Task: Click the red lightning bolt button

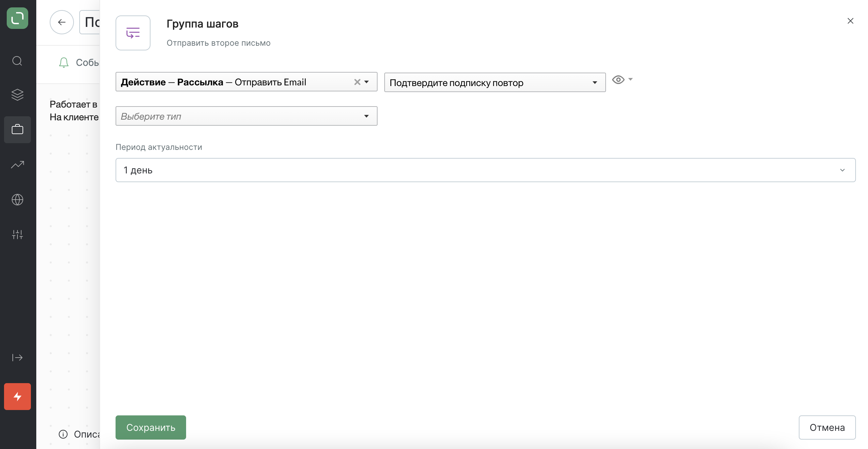Action: tap(17, 397)
